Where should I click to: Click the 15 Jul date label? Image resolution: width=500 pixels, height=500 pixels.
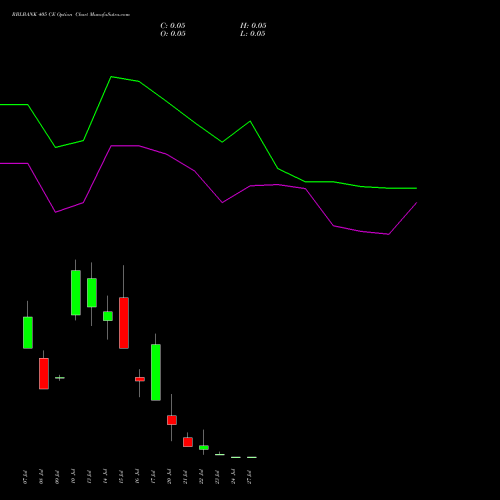tap(121, 477)
